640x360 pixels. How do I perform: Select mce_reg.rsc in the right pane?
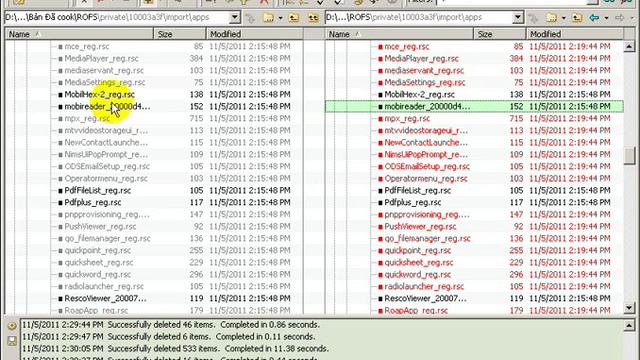pos(407,47)
